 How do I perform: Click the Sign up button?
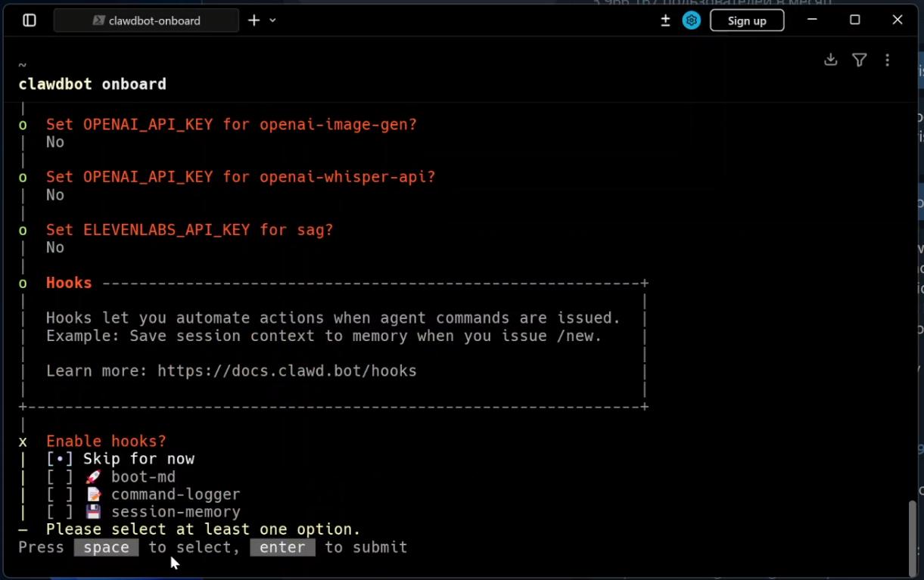[746, 20]
